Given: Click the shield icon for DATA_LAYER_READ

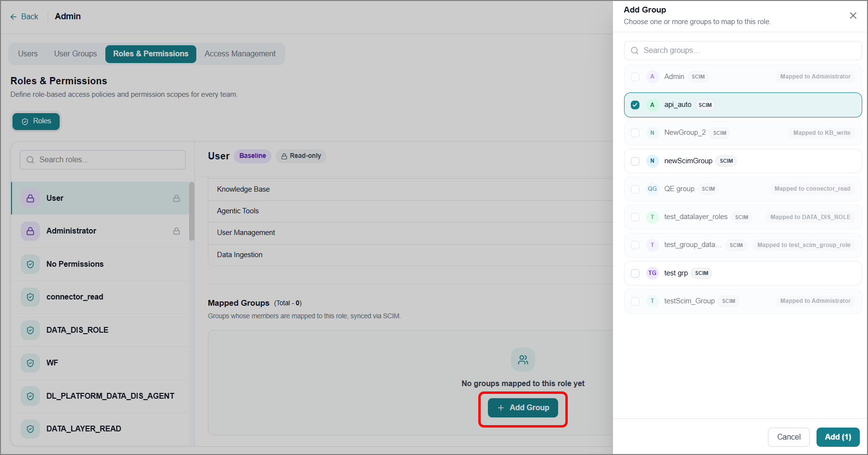Looking at the screenshot, I should 30,429.
